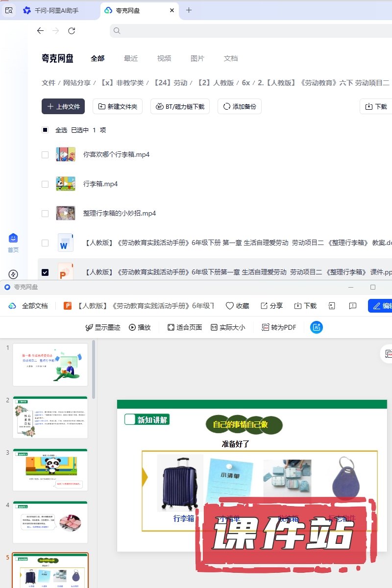
Task: Click the 新建文件夹 button
Action: click(x=118, y=106)
